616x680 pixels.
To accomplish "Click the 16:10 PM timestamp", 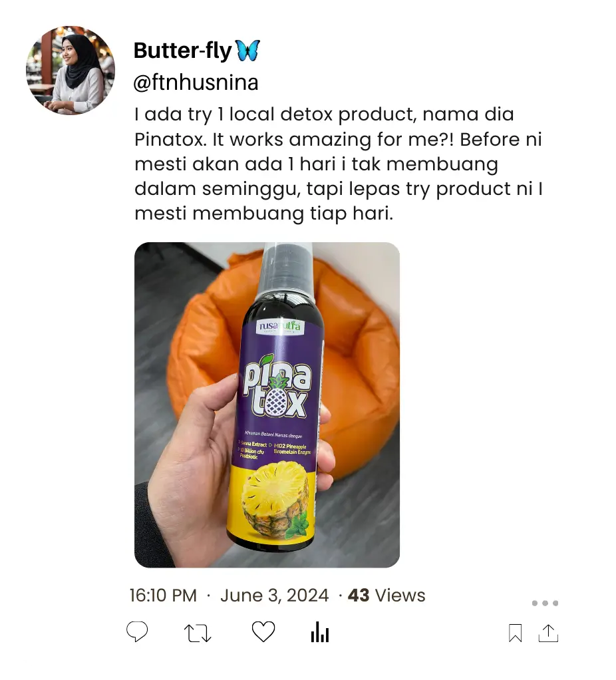I will (163, 595).
